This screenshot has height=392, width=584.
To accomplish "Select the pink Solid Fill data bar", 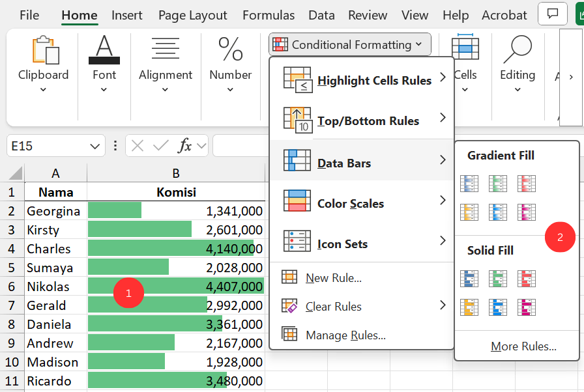I will tap(526, 307).
